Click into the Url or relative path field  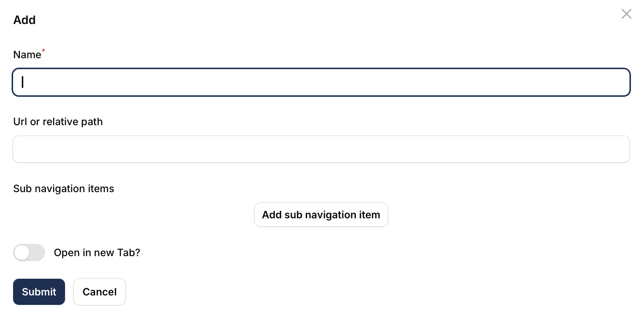(321, 149)
